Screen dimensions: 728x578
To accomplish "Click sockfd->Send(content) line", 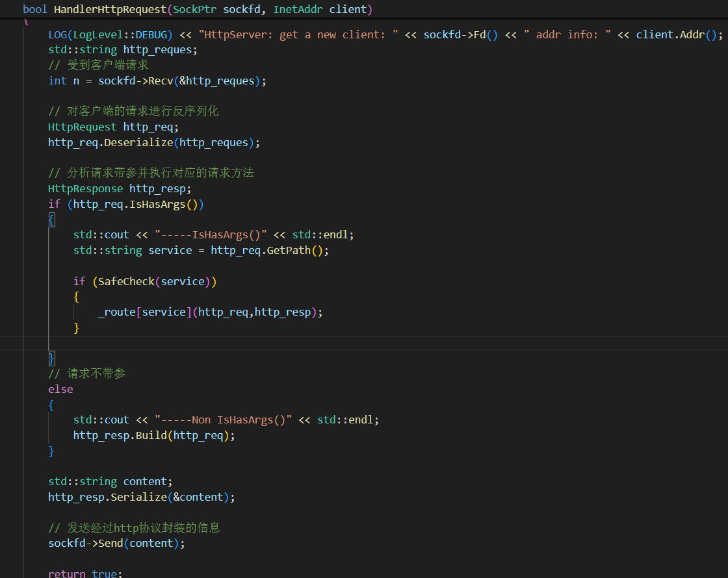I will click(x=116, y=543).
